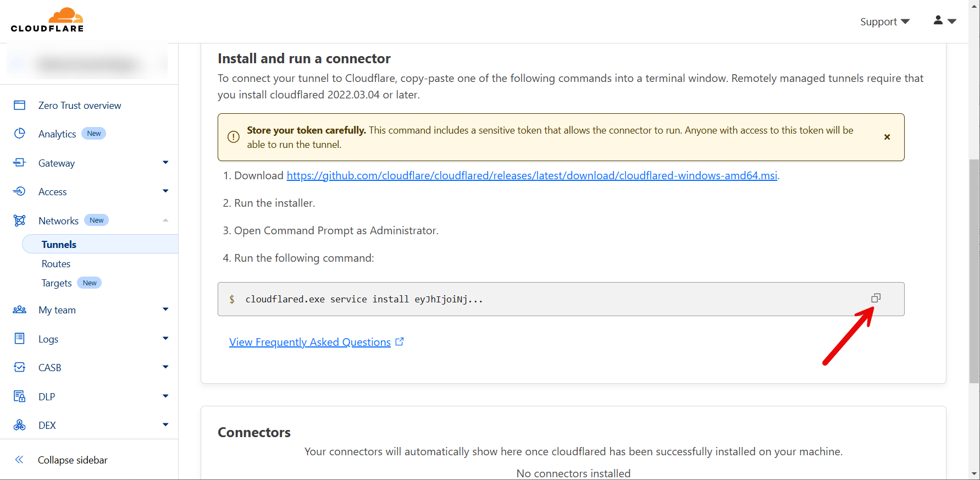
Task: Open the Targets page
Action: point(57,283)
